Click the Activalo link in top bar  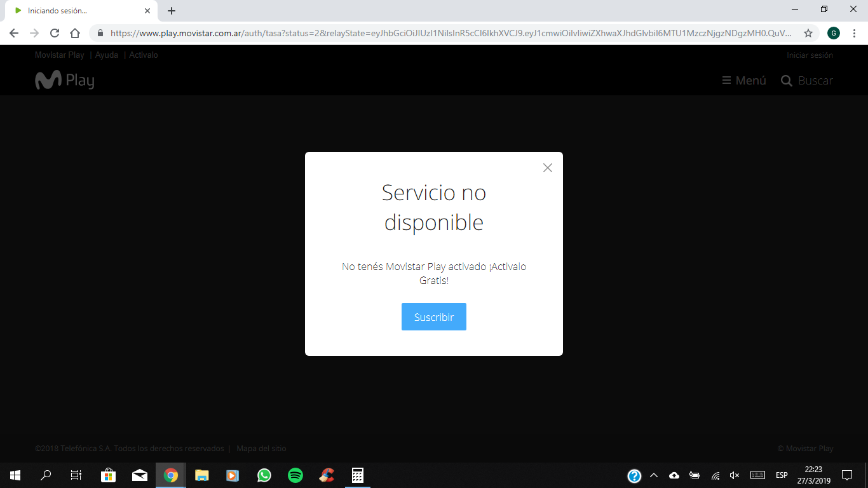[x=144, y=55]
